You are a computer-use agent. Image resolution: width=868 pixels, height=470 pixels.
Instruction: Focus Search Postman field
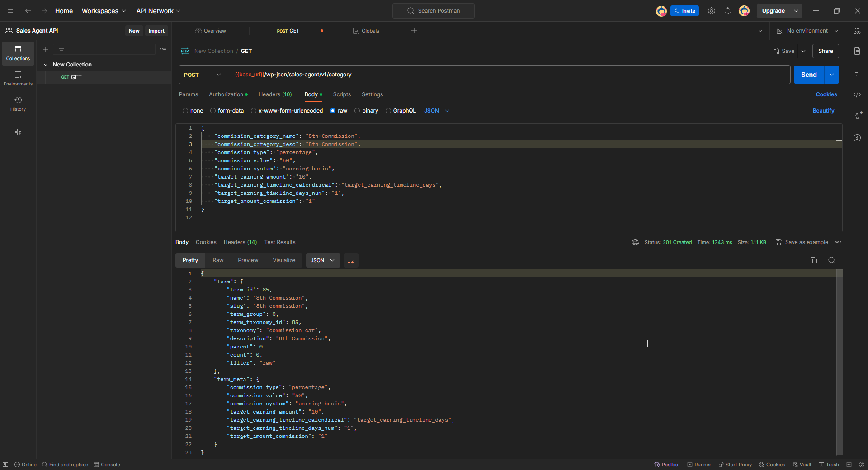click(x=434, y=11)
